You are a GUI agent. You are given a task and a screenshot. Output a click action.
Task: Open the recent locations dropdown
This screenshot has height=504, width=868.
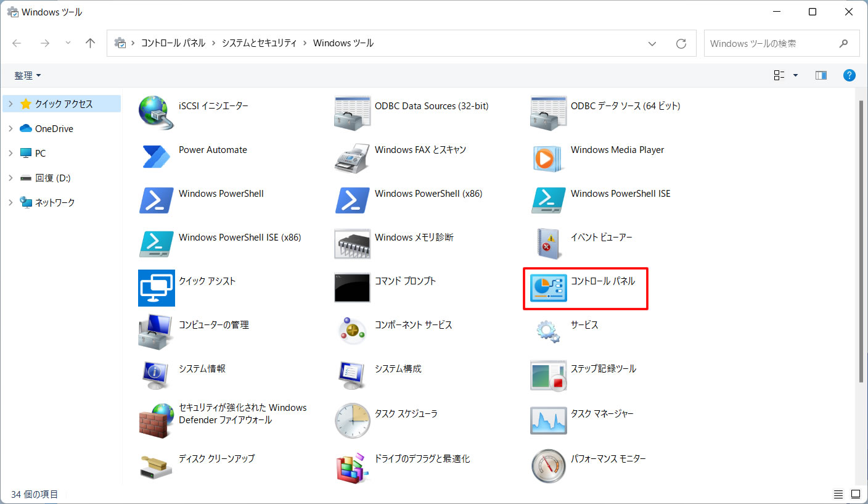[x=68, y=43]
